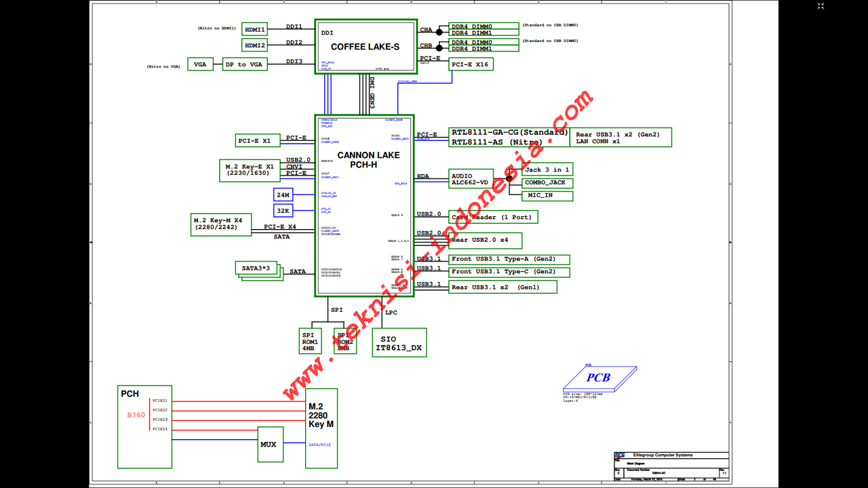The image size is (868, 488).
Task: Click the DDR4 DIMM0 box on CHA
Action: coord(484,26)
